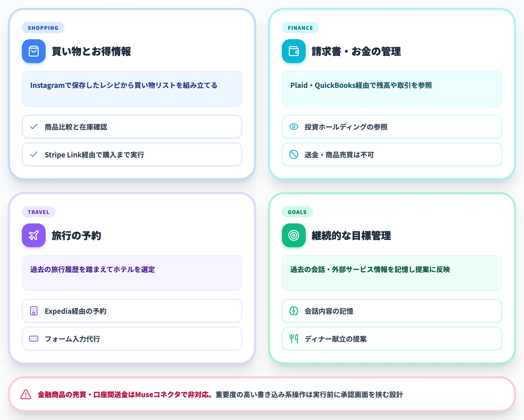Click the red 金融商品の売買 warning text
This screenshot has width=524, height=420.
(125, 394)
